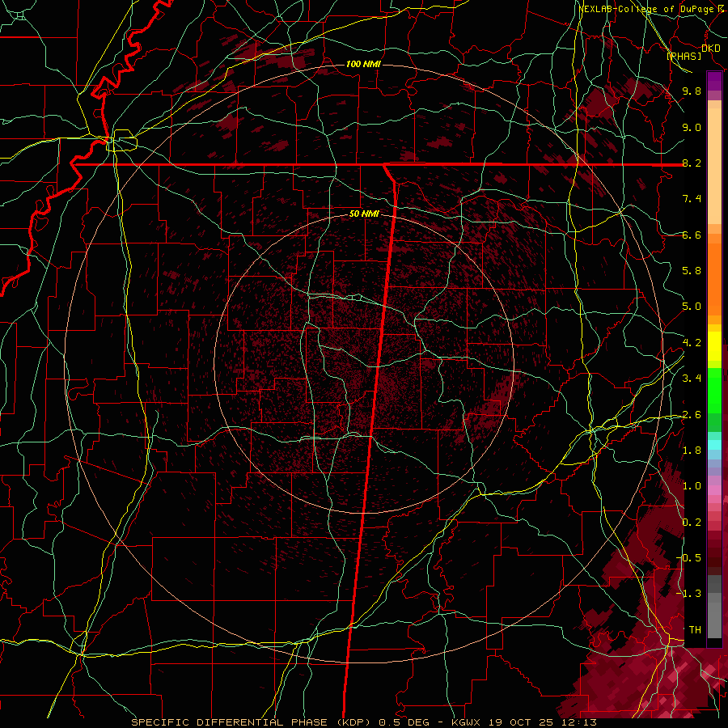This screenshot has height=728, width=728.
Task: Click the 0.5 DEG elevation text
Action: (404, 722)
